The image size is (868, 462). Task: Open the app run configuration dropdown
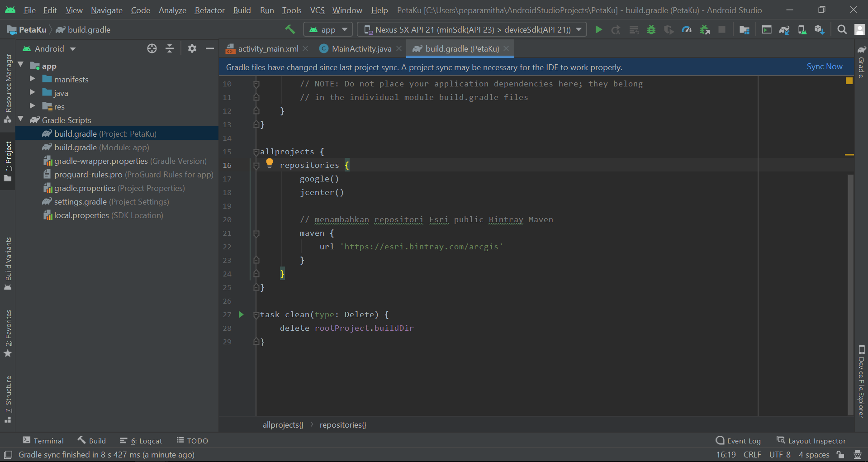328,30
